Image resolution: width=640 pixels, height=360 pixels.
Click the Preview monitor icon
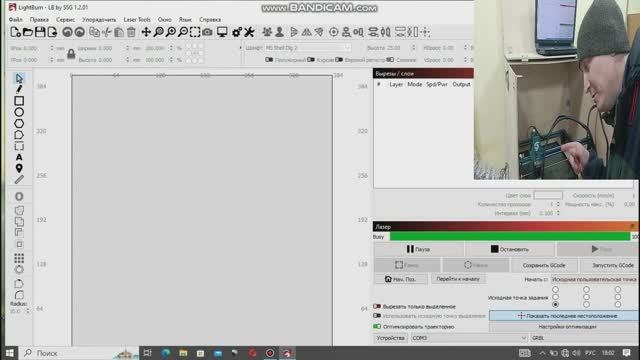pos(222,32)
